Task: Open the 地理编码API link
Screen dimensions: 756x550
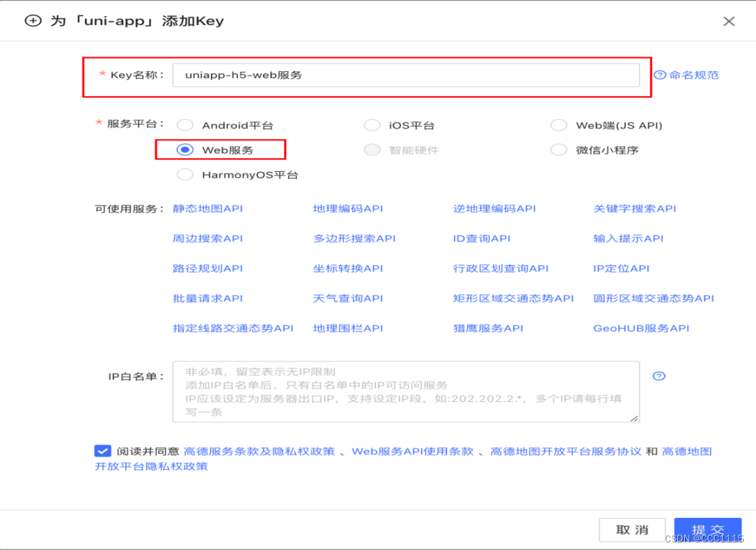Action: pos(348,209)
